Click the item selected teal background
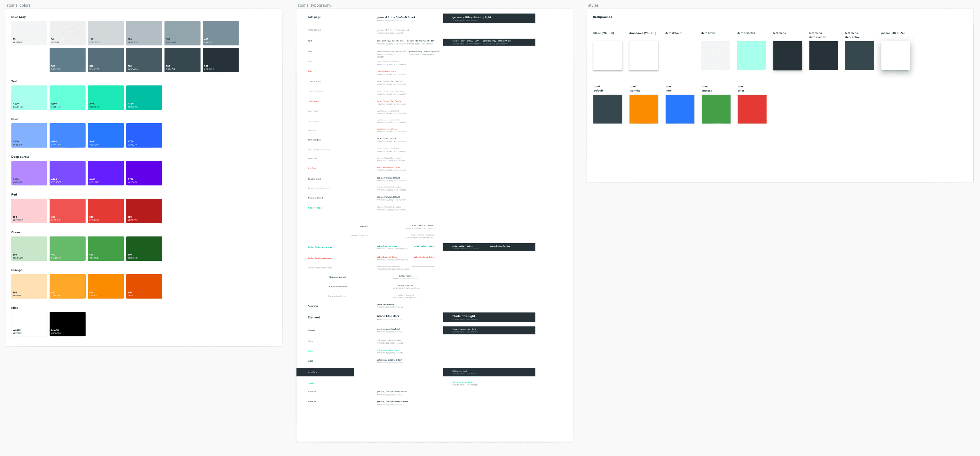The width and height of the screenshot is (980, 456). 751,56
